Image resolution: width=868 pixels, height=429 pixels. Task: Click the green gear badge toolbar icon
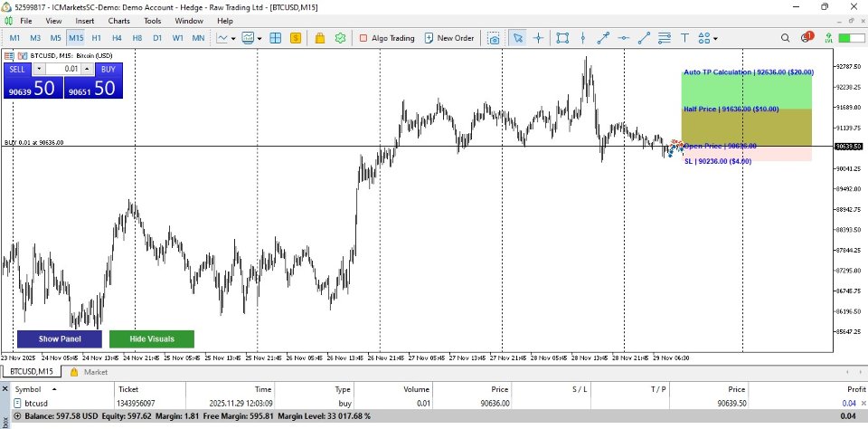pos(341,38)
